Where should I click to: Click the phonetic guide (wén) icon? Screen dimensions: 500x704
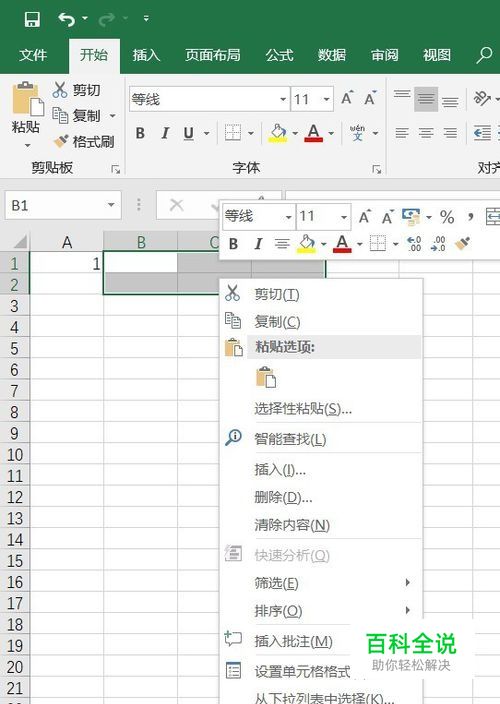pyautogui.click(x=357, y=133)
